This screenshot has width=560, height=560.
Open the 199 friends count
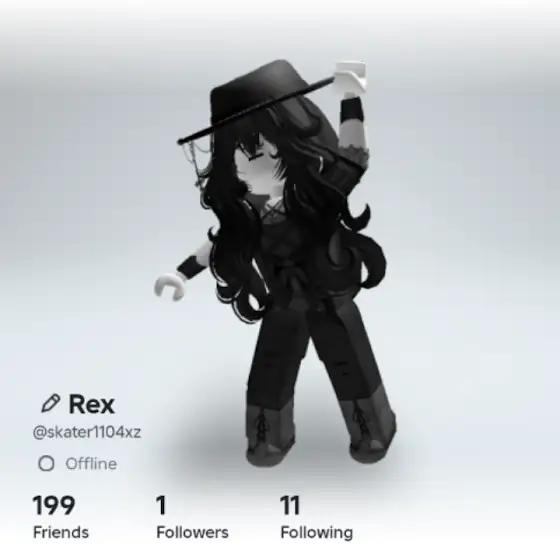coord(54,505)
